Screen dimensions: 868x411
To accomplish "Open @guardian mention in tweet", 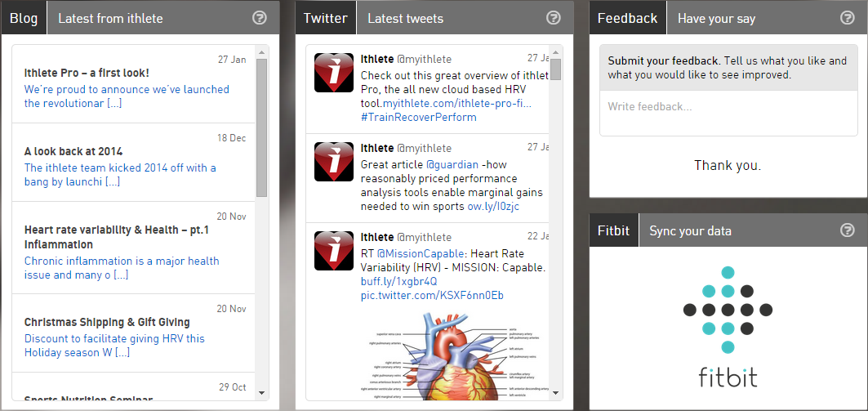I will (x=452, y=164).
